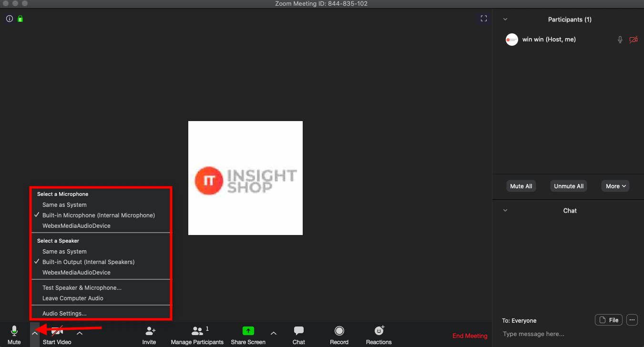The image size is (644, 347).
Task: Click the Mute All button
Action: tap(521, 186)
